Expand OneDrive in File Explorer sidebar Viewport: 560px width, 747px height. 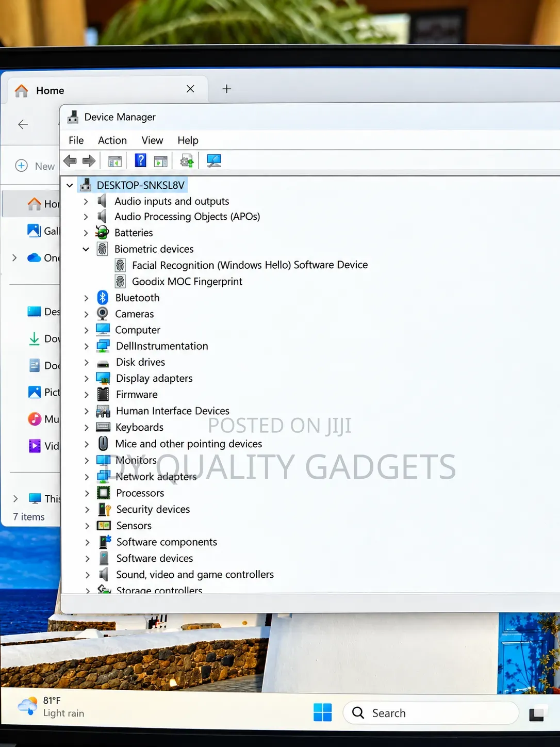pos(14,257)
